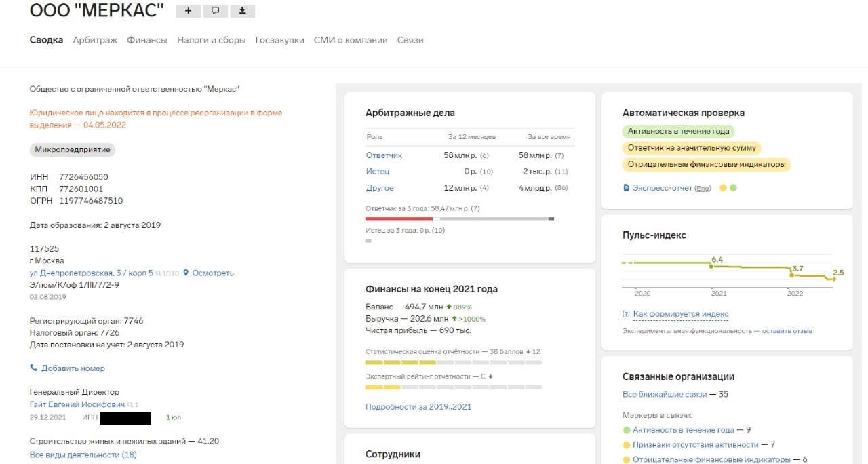Click the plus icon beside company name

[188, 11]
